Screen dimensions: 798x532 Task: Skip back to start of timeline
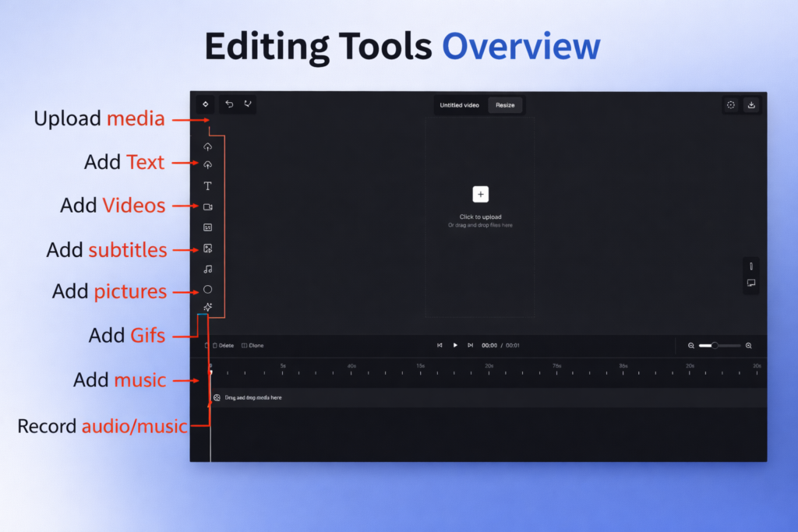[x=440, y=345]
